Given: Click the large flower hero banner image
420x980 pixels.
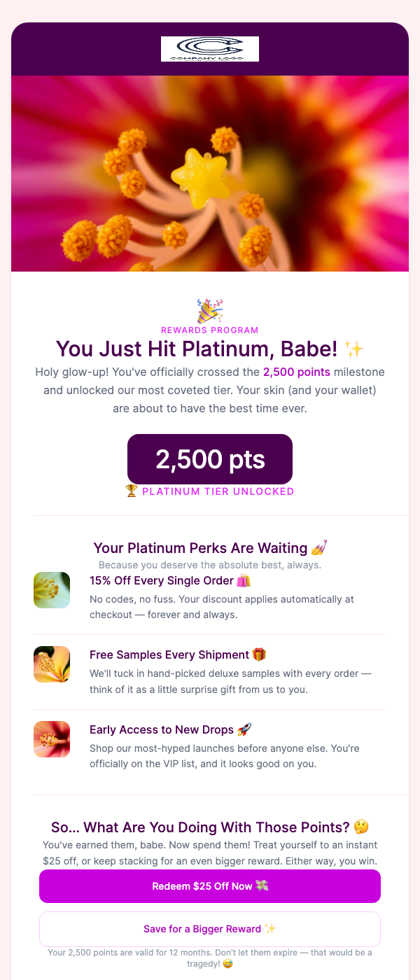Looking at the screenshot, I should click(210, 173).
